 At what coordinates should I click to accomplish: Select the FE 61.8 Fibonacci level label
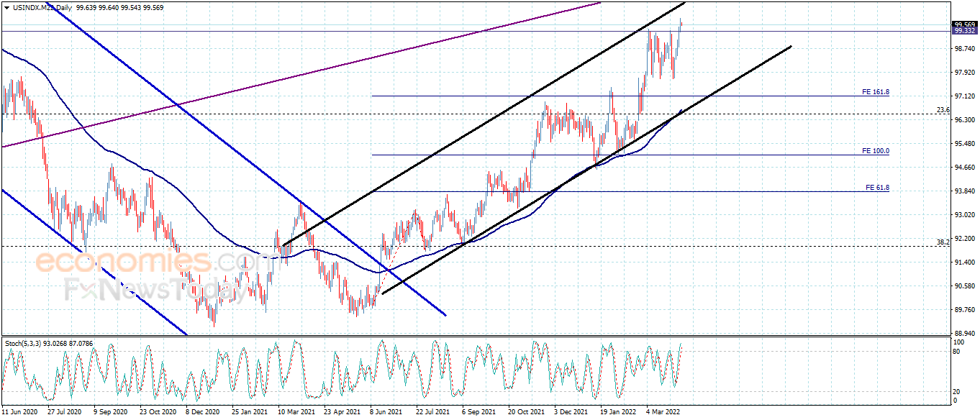pos(877,188)
